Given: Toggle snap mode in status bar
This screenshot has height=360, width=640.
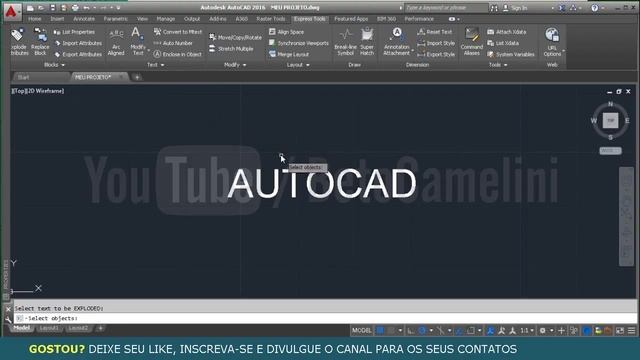Looking at the screenshot, I should (391, 331).
